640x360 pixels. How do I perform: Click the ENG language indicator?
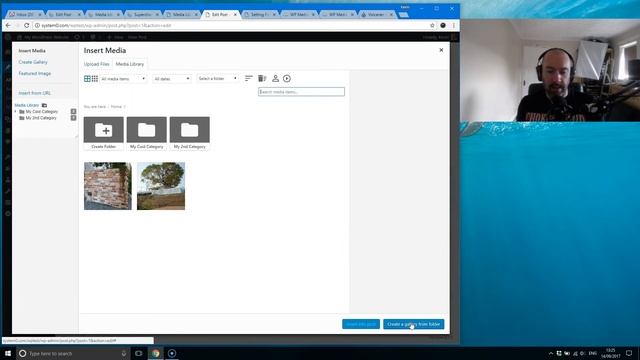(593, 353)
